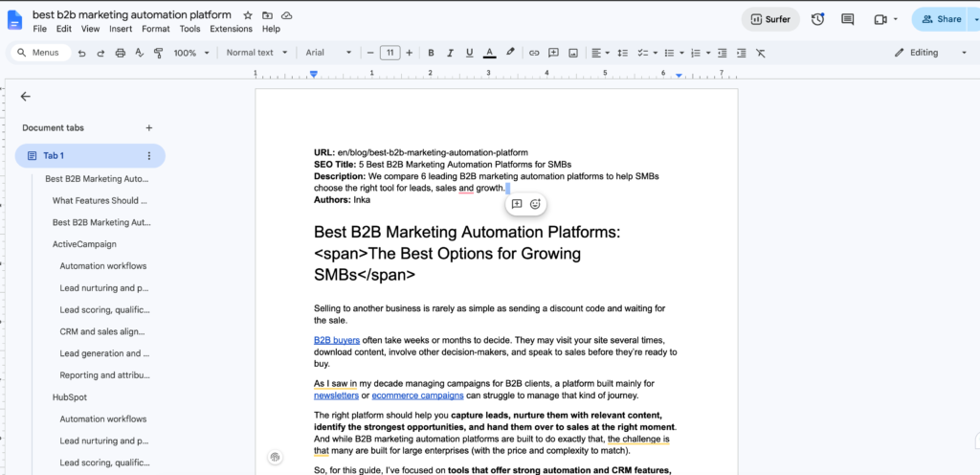The width and height of the screenshot is (980, 475).
Task: Click the font size field showing 11
Action: coord(390,53)
